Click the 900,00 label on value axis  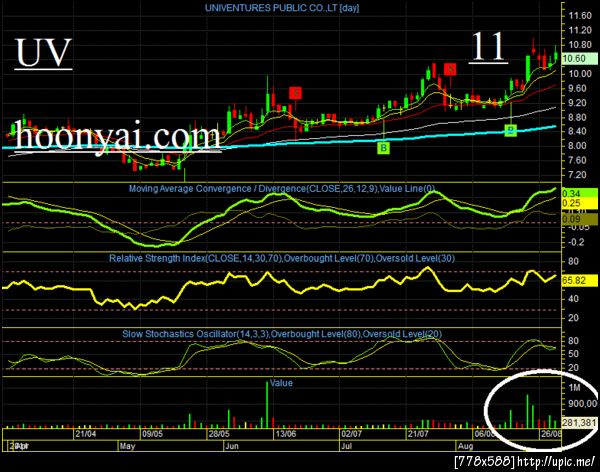583,403
